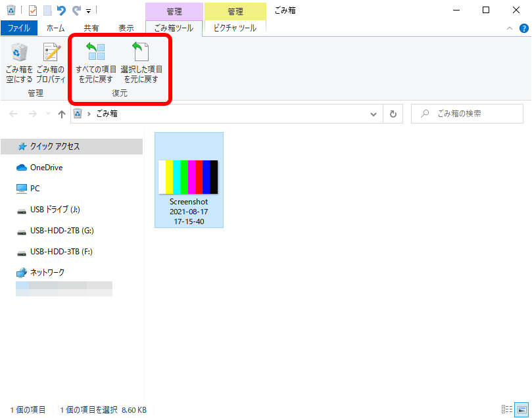Close the ごみ箱 window

click(516, 11)
